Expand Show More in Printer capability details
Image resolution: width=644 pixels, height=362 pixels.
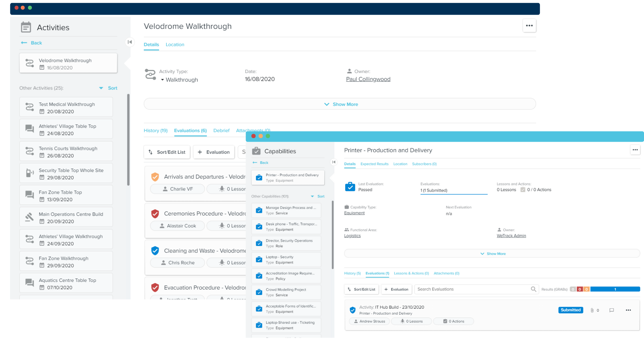click(492, 254)
